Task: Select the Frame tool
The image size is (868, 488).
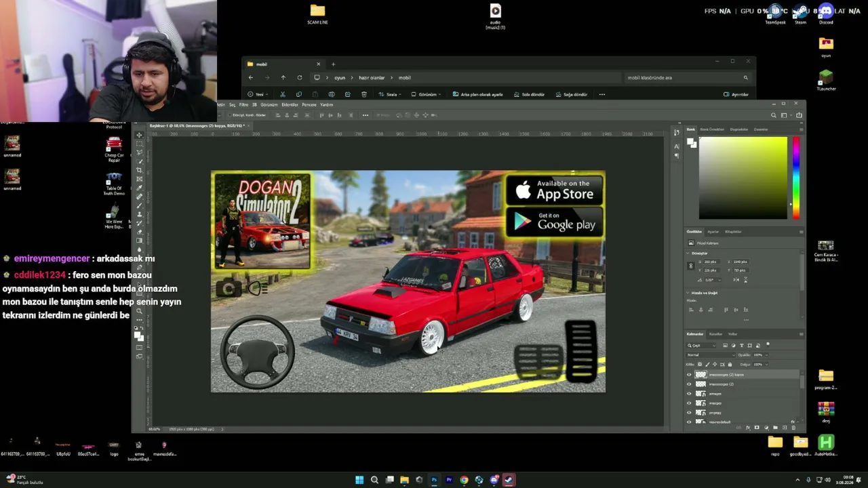Action: coord(140,179)
